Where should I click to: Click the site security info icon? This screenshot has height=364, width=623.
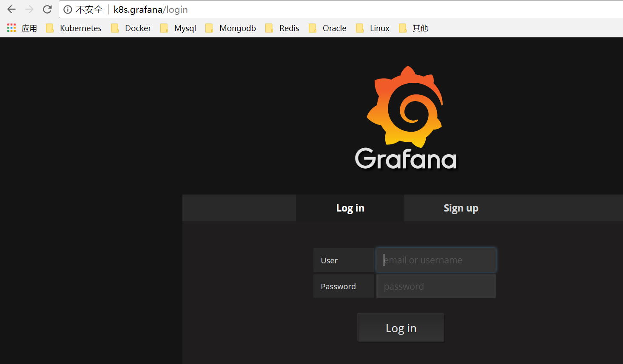click(68, 9)
